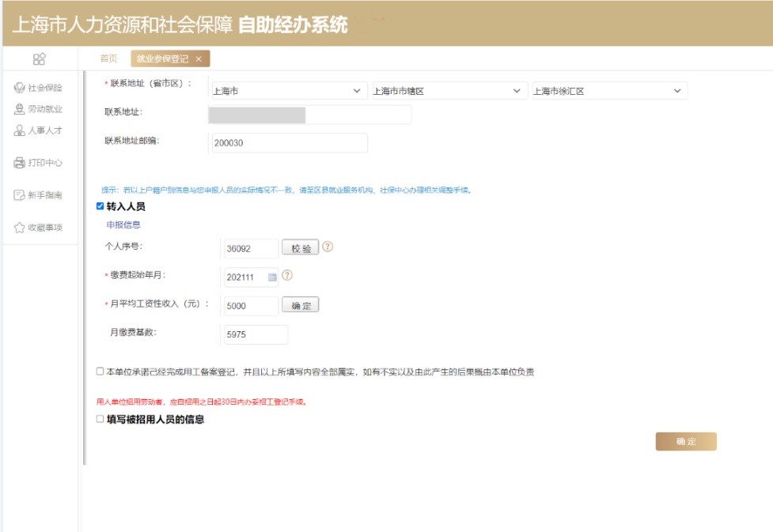Open 人事人才 in the sidebar
The width and height of the screenshot is (773, 532).
coord(39,130)
